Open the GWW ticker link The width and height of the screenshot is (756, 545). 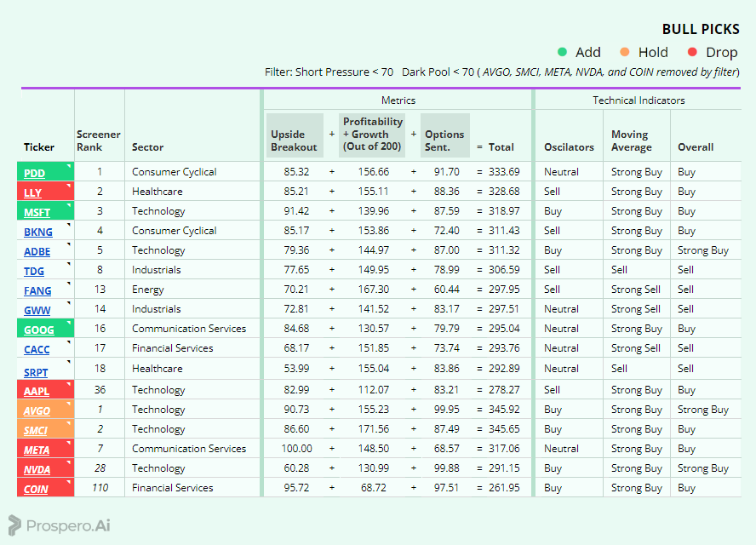tap(37, 311)
